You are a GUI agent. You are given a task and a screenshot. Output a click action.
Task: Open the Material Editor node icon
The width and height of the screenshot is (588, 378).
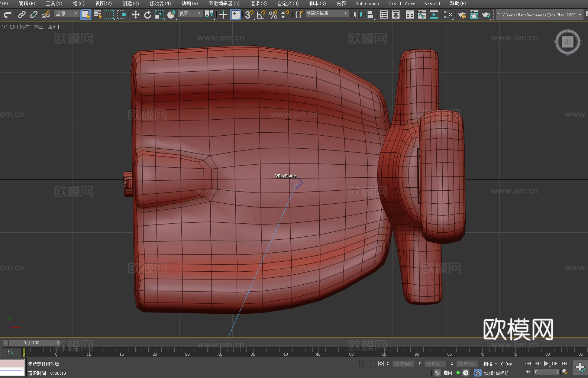pos(448,14)
